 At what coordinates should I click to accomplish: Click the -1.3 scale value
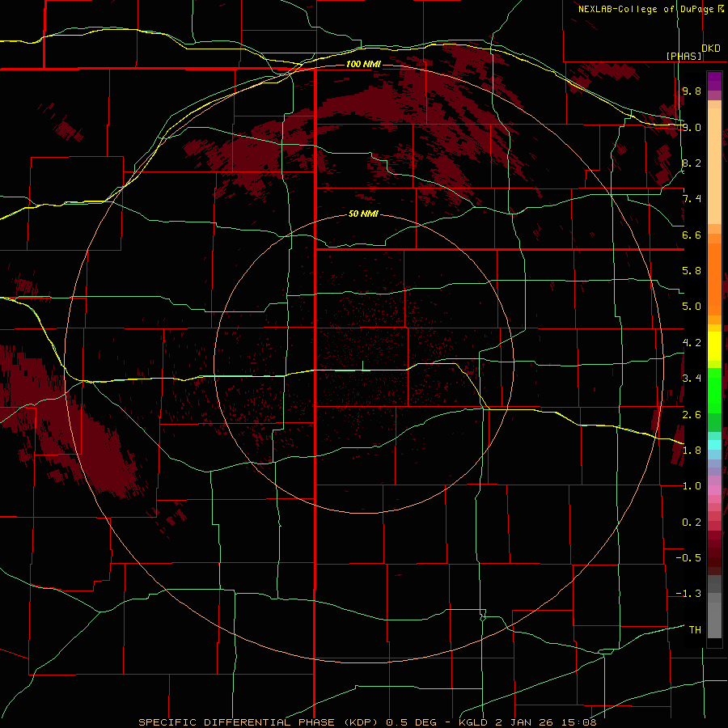point(688,594)
